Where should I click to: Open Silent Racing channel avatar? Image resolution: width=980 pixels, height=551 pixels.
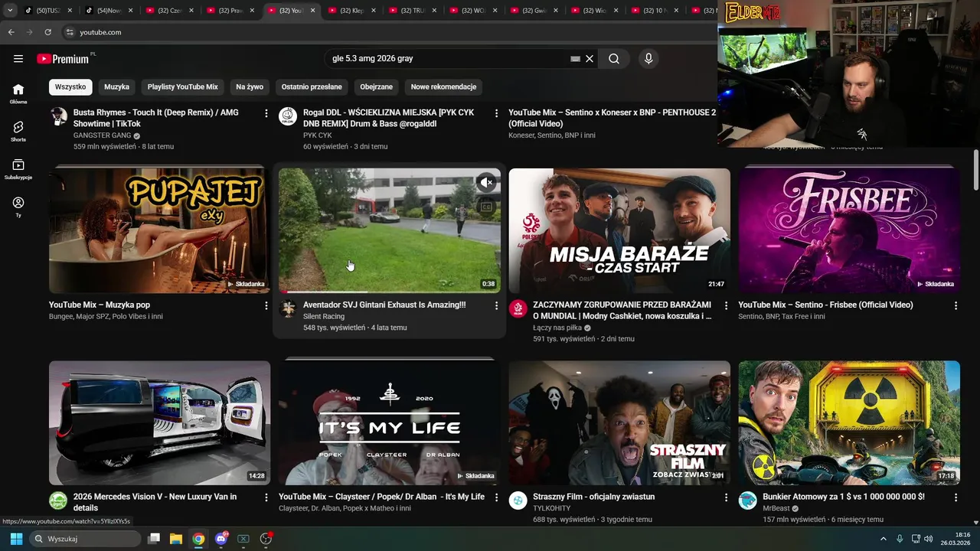[288, 308]
